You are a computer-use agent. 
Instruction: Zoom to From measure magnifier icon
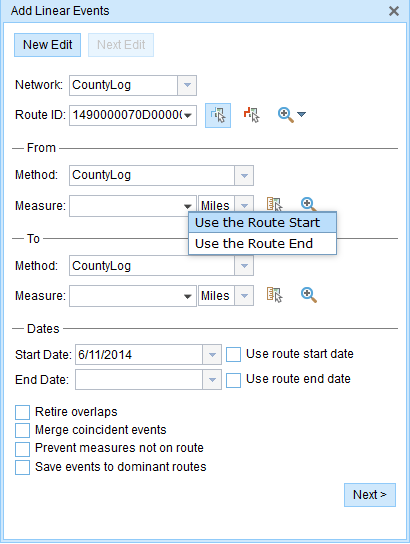pos(308,204)
